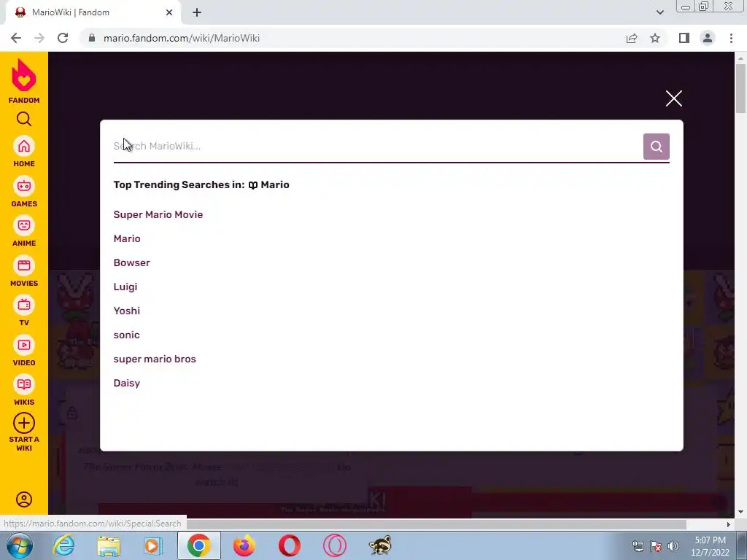747x560 pixels.
Task: Select trending search Bowser
Action: coord(131,262)
